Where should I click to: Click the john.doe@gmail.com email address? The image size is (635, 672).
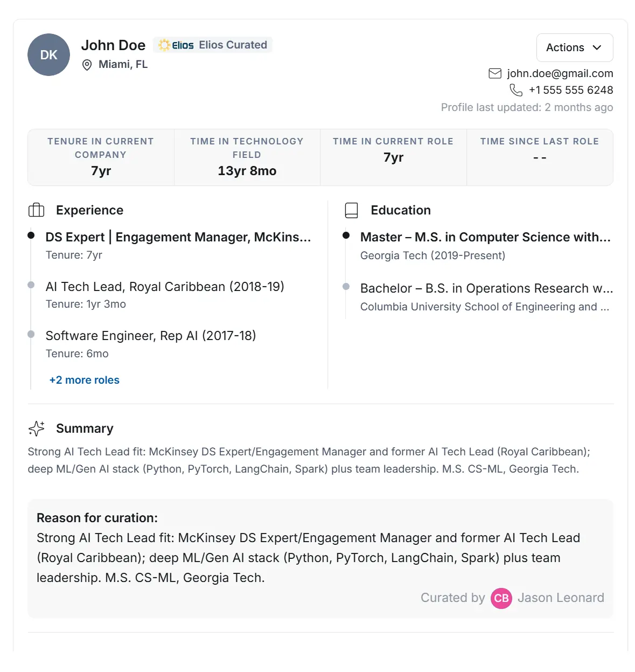[x=560, y=73]
